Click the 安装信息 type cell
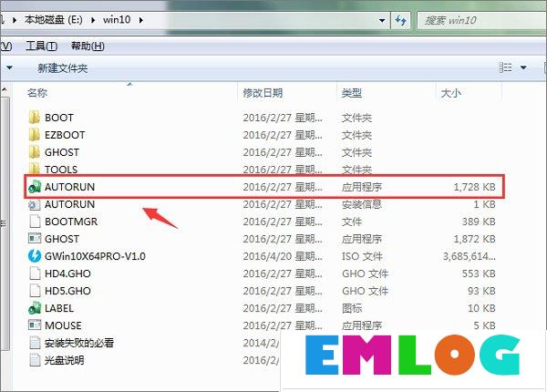The height and width of the screenshot is (392, 547). (361, 204)
